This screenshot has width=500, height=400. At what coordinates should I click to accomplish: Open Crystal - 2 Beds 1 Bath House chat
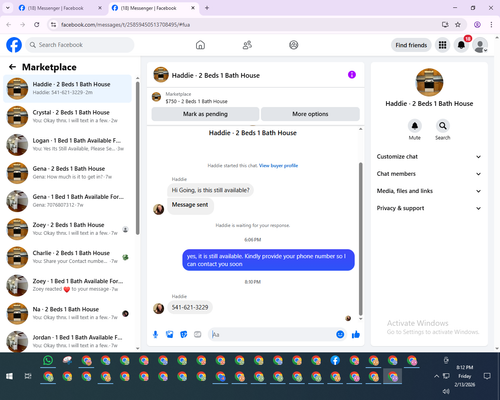[67, 117]
